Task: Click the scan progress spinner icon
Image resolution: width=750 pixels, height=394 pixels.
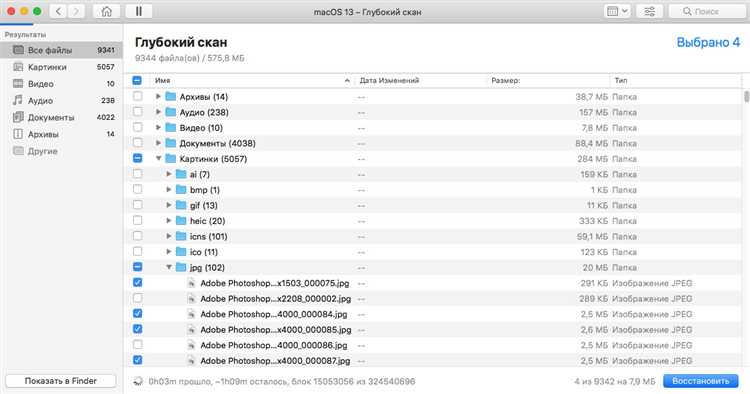Action: pos(138,381)
